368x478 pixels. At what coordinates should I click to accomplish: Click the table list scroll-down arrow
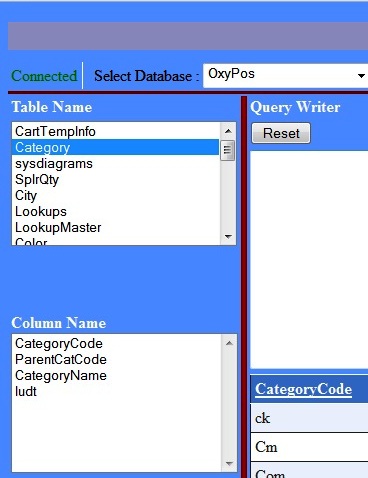click(228, 236)
